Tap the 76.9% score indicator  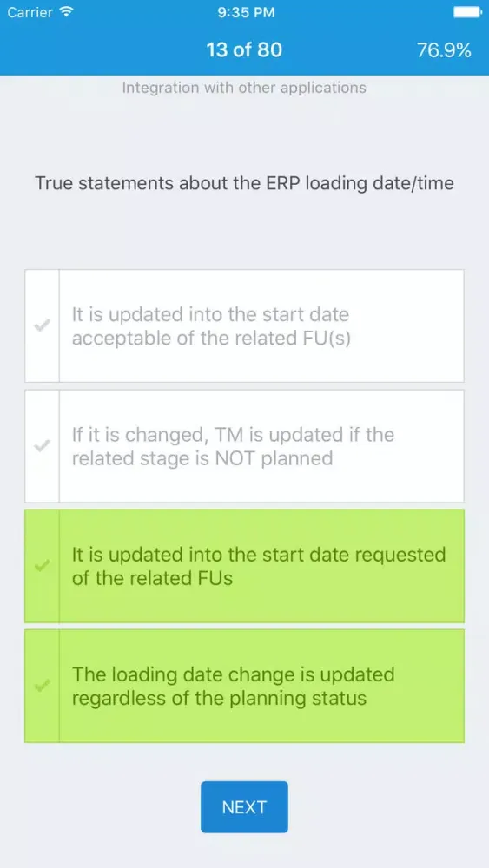[444, 50]
